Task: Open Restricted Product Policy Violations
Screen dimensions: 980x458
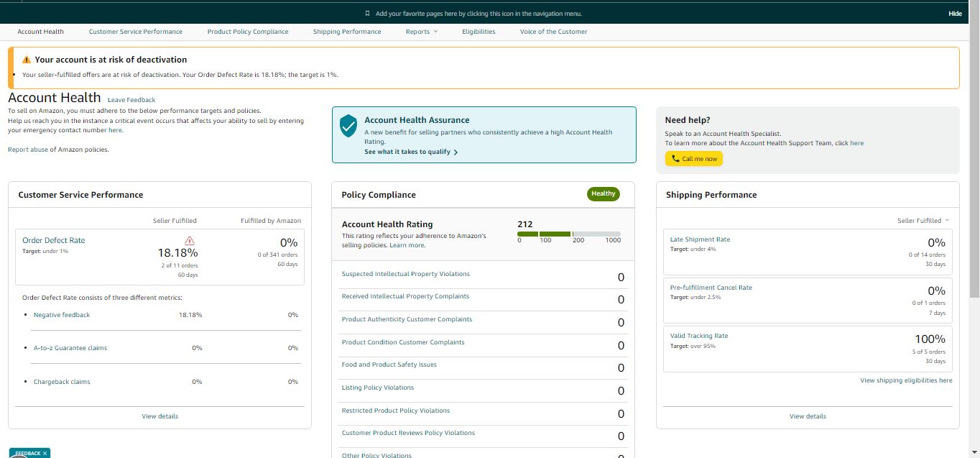Action: (x=396, y=411)
